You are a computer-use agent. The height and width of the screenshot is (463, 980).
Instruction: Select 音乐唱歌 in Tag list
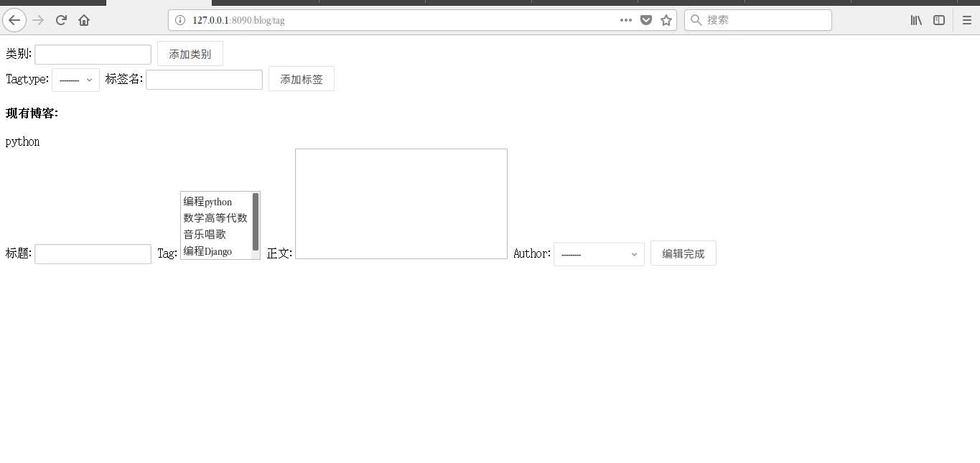pos(205,234)
